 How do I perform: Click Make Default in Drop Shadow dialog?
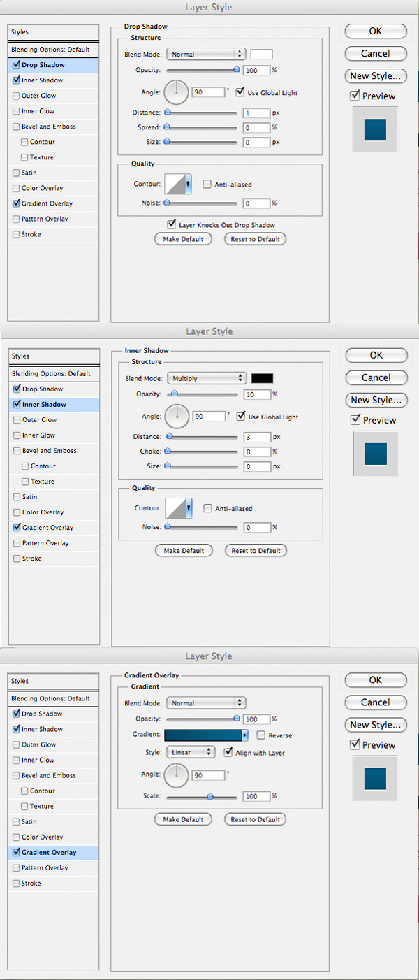coord(183,239)
